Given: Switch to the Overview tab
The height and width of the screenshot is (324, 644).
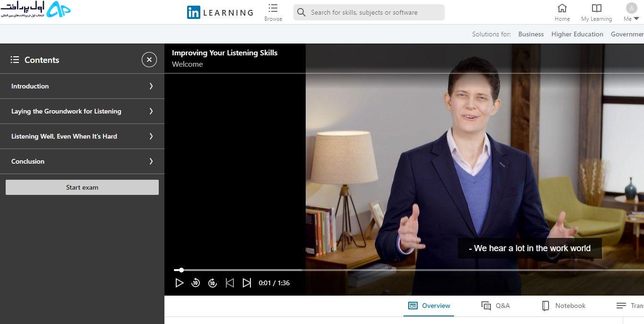Looking at the screenshot, I should tap(429, 306).
